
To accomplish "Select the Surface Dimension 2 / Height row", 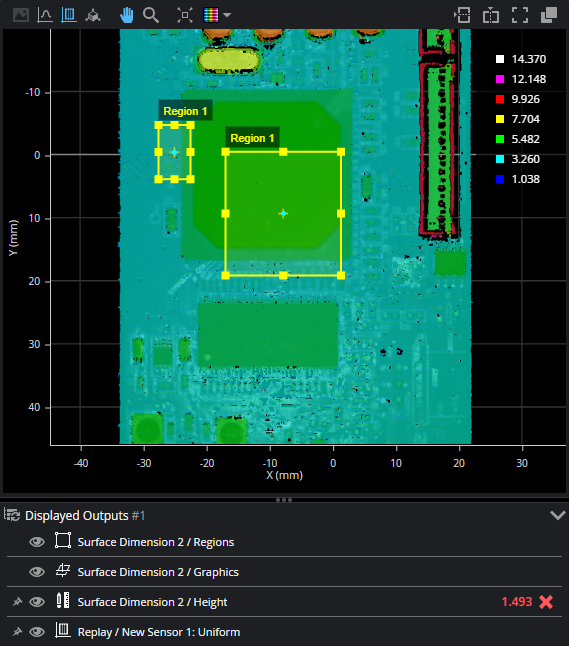I will (x=284, y=602).
